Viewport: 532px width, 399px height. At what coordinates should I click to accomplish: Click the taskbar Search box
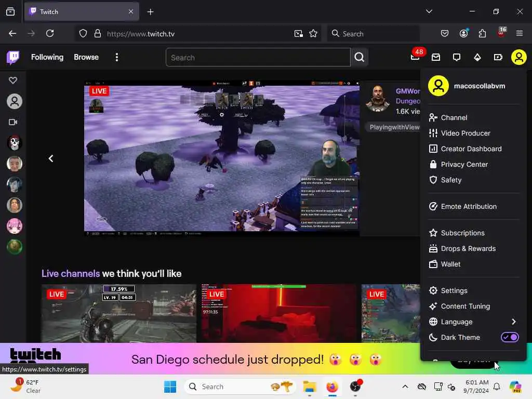[x=240, y=387]
